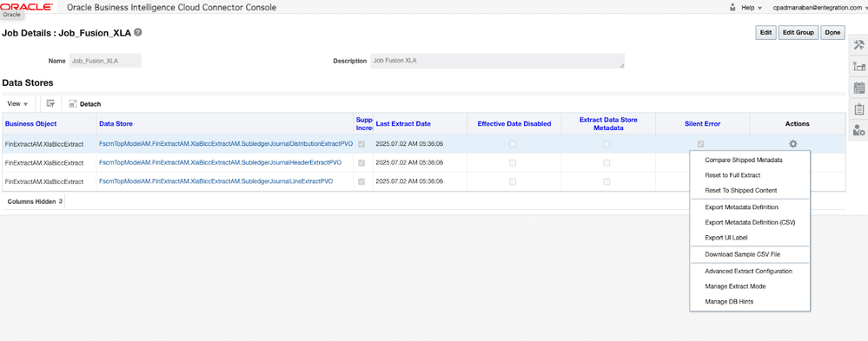The width and height of the screenshot is (868, 341).
Task: Select Download Sample CSV File
Action: point(742,254)
